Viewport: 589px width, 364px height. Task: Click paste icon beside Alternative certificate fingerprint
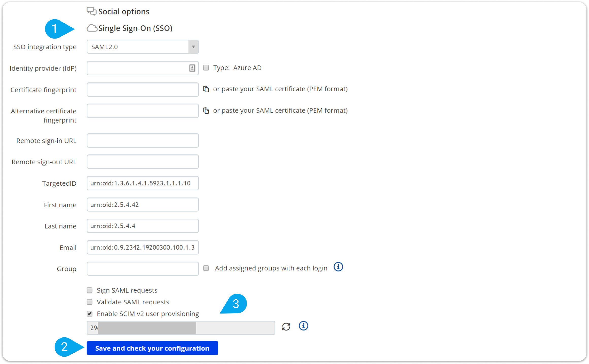pos(206,111)
